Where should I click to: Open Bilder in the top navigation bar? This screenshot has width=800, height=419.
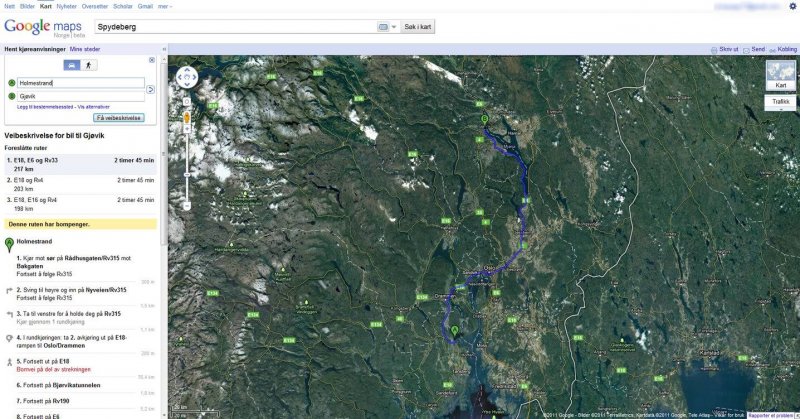point(27,6)
